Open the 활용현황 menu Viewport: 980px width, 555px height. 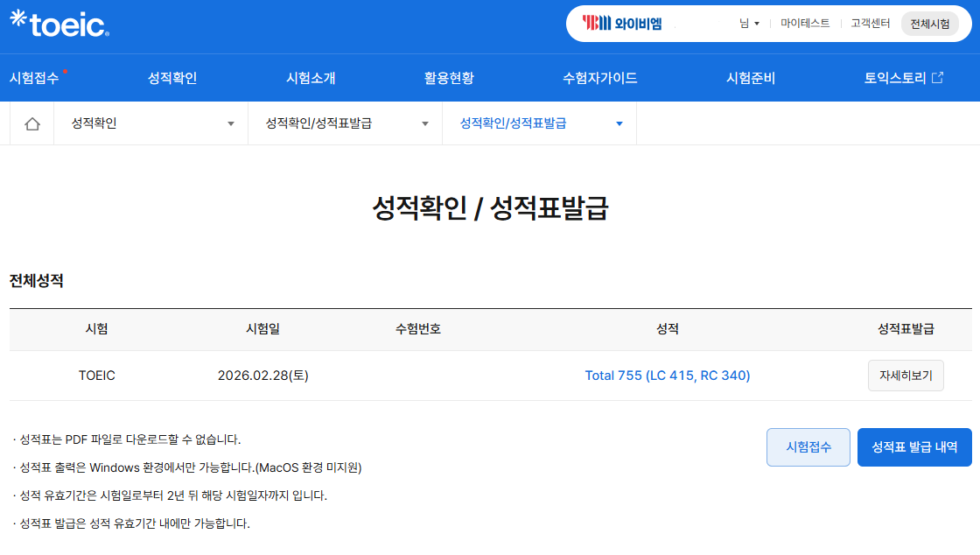tap(449, 78)
